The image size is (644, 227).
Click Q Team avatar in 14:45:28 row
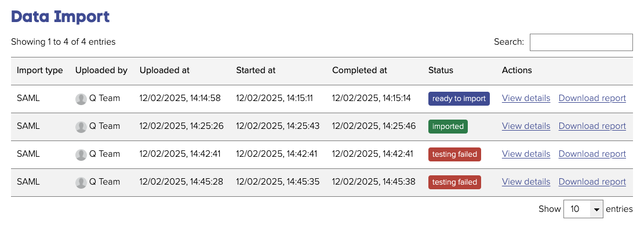[x=81, y=182]
